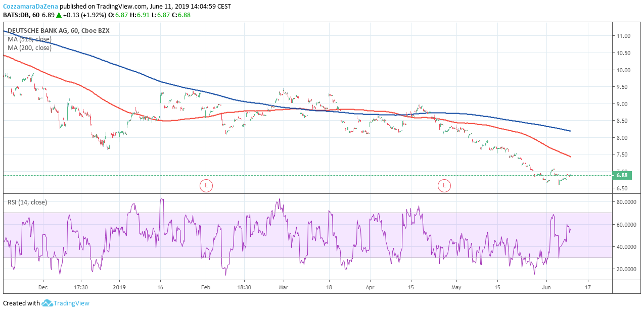The height and width of the screenshot is (312, 644).
Task: Click the 60.0000 RSI axis label
Action: point(626,224)
